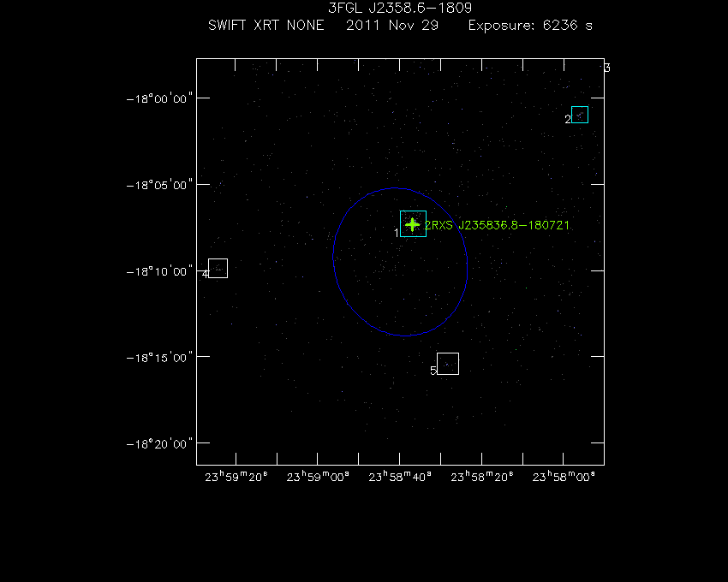Click the Exposure: 6236 s text

(530, 25)
